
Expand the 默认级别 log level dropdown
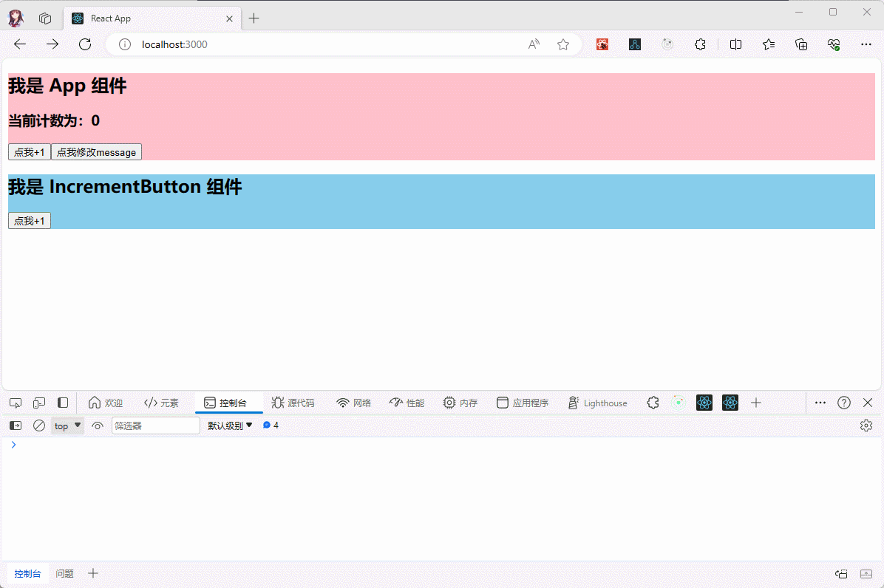[x=230, y=425]
